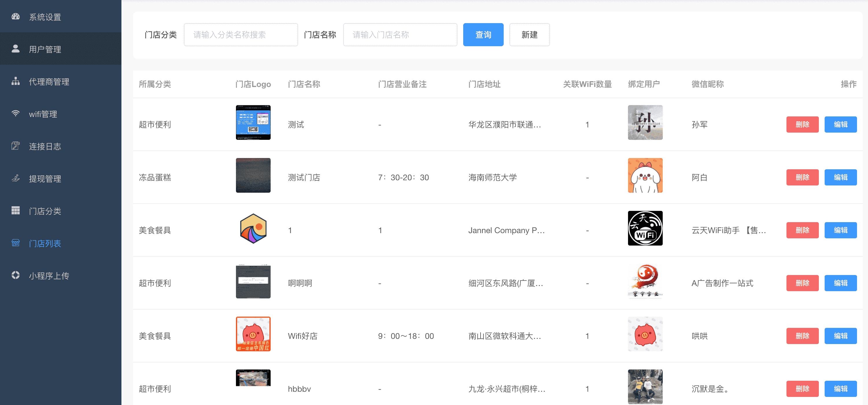Click the 门店列表 shop icon
Screen dimensions: 868x405
pyautogui.click(x=16, y=243)
